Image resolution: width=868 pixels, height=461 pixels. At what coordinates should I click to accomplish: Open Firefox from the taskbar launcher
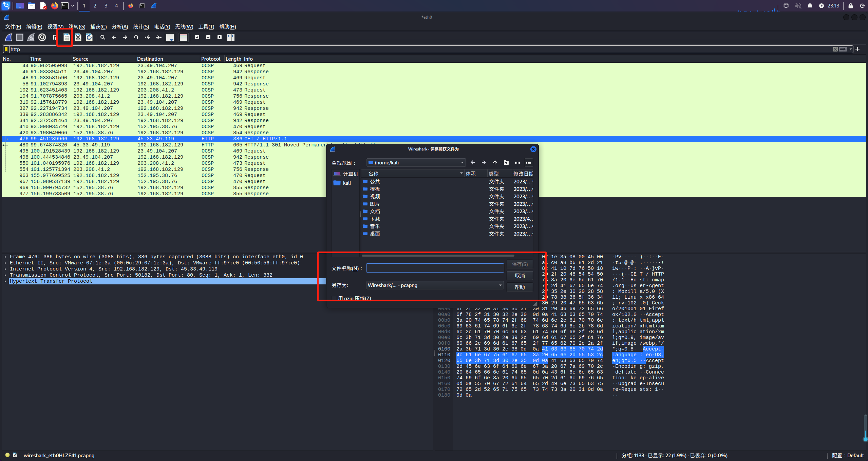(x=54, y=6)
